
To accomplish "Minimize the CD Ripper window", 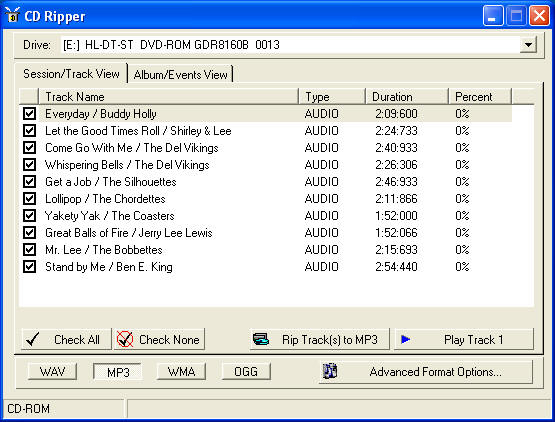I will tap(493, 16).
